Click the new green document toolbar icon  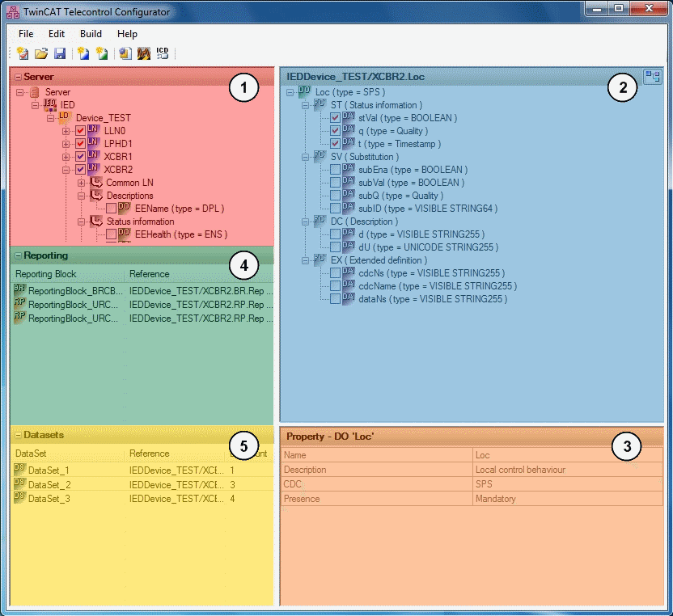102,53
